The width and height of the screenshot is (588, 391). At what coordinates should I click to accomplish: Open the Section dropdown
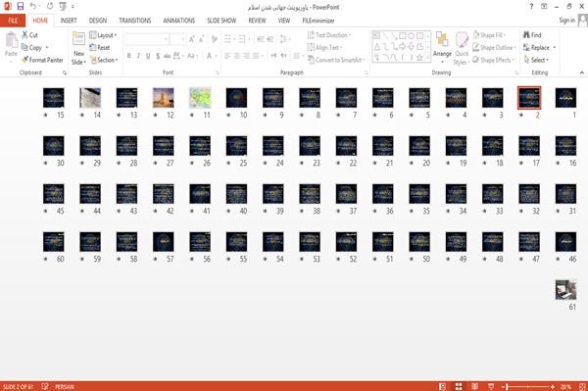(104, 60)
